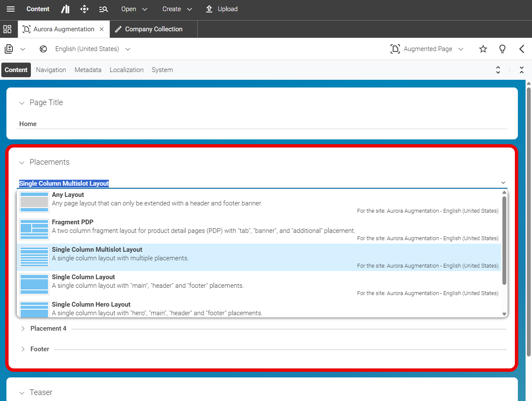
Task: Click the validation lightbulb icon
Action: pyautogui.click(x=502, y=49)
